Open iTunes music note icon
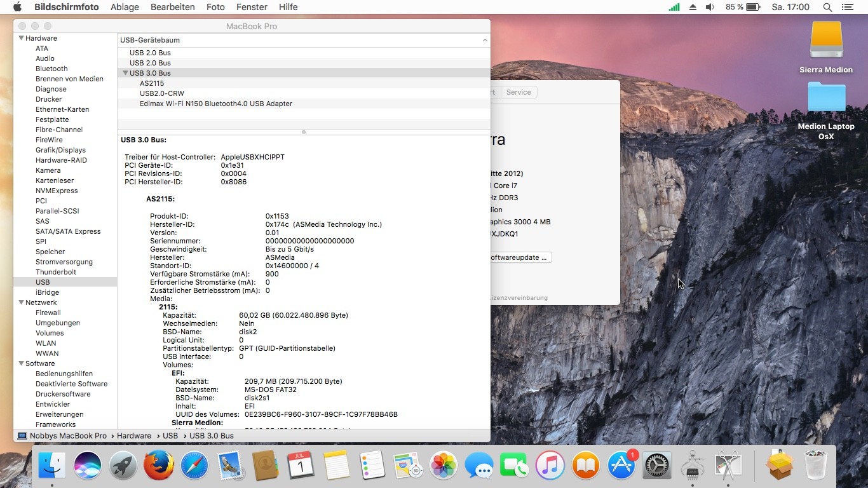Image resolution: width=868 pixels, height=488 pixels. tap(550, 466)
